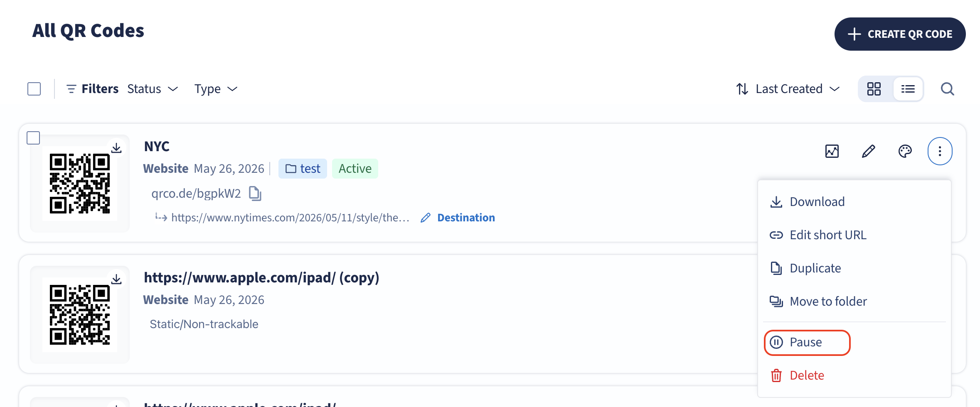The image size is (980, 407).
Task: Expand the Type filter dropdown
Action: tap(216, 89)
